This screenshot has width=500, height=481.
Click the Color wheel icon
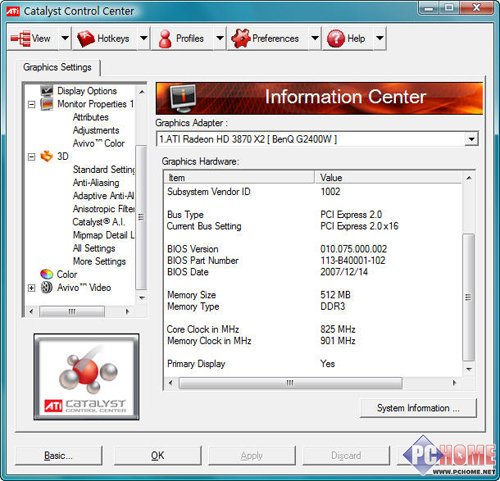(47, 274)
